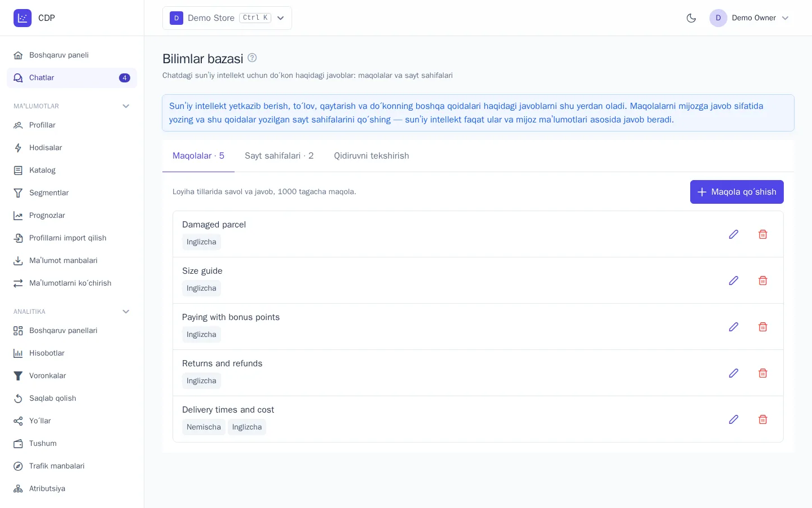Open the Demo Store selector dropdown
Screen dimensions: 812x508
click(x=227, y=18)
